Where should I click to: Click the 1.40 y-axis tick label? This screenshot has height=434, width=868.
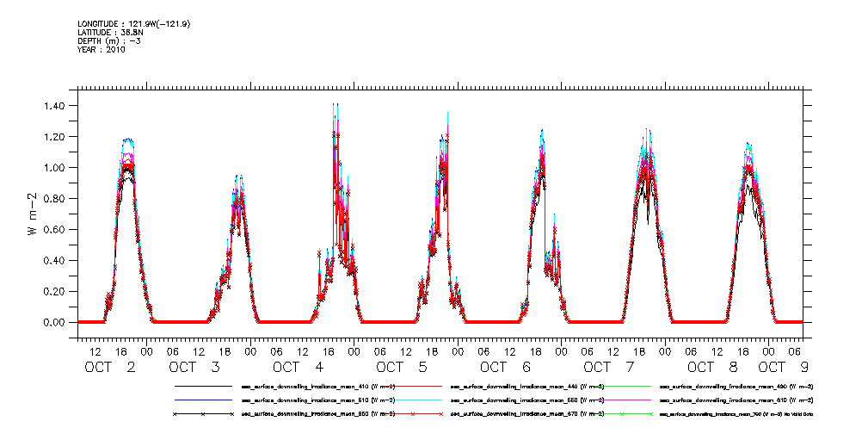coord(54,106)
